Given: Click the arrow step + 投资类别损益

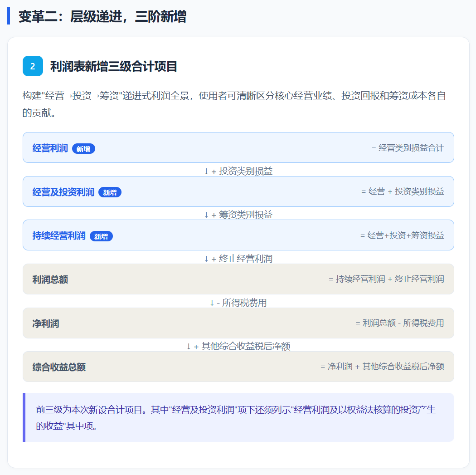Looking at the screenshot, I should tap(238, 171).
